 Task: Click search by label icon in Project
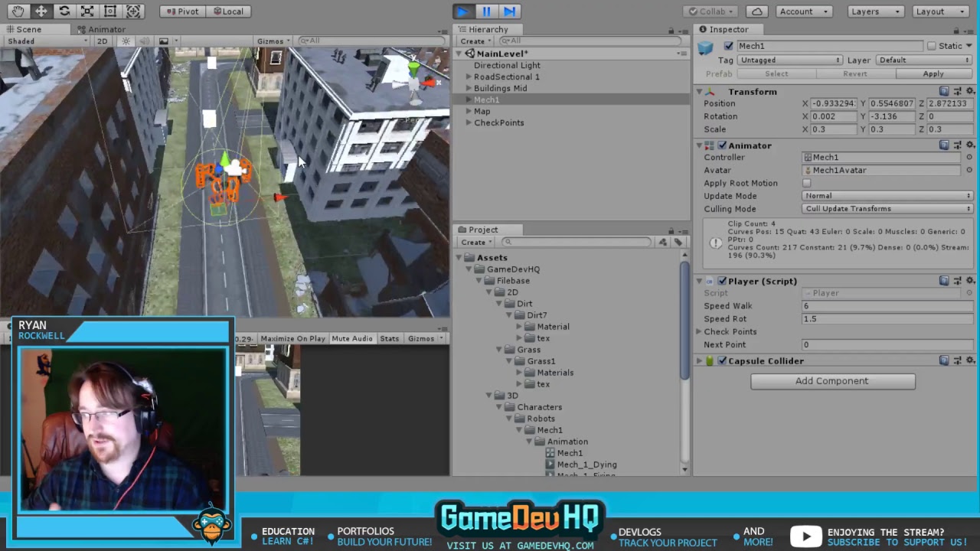[678, 242]
